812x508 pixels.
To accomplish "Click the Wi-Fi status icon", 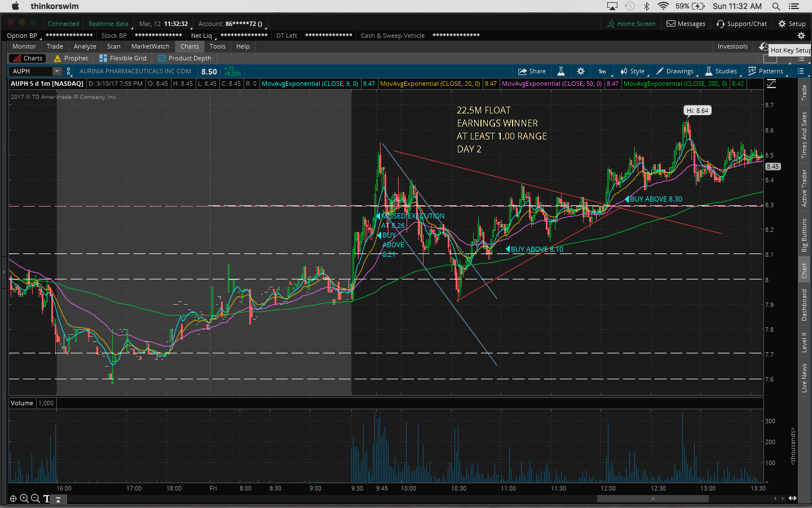I will 663,6.
